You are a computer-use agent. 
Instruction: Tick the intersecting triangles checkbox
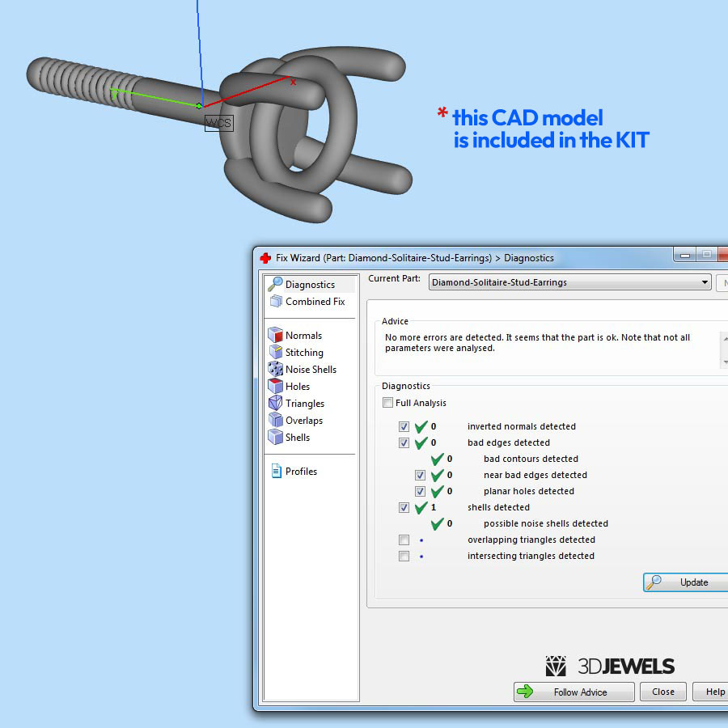404,556
